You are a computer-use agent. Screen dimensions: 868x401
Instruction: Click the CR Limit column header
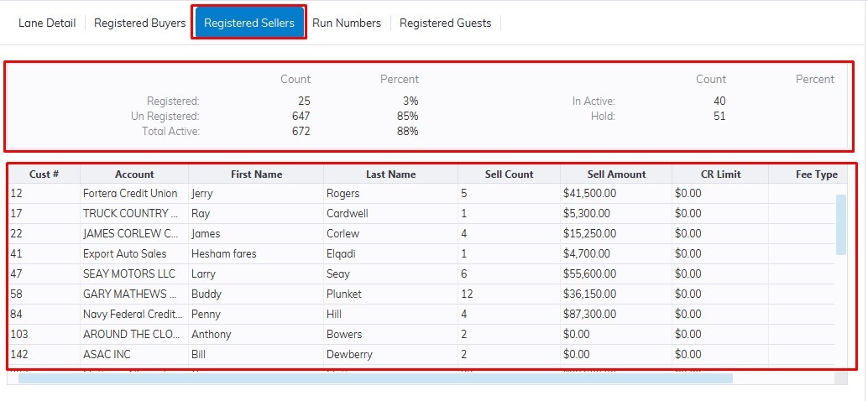click(719, 174)
